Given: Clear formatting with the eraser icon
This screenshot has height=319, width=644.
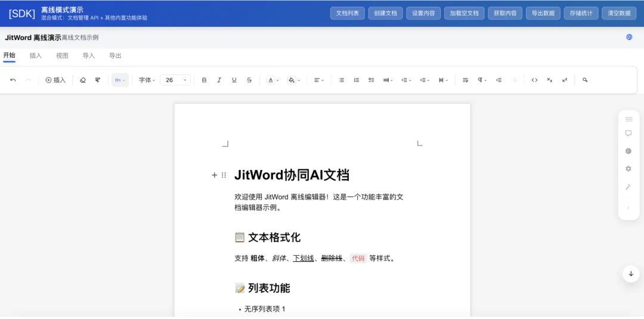Looking at the screenshot, I should pos(82,80).
